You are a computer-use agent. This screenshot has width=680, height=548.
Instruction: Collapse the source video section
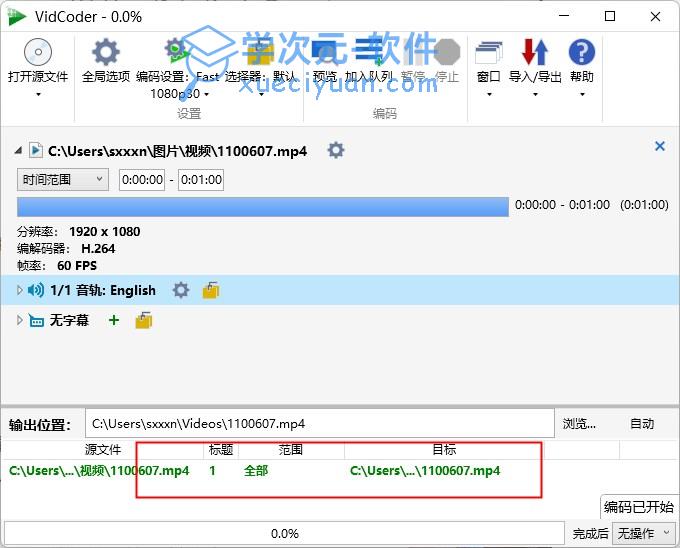pos(19,150)
